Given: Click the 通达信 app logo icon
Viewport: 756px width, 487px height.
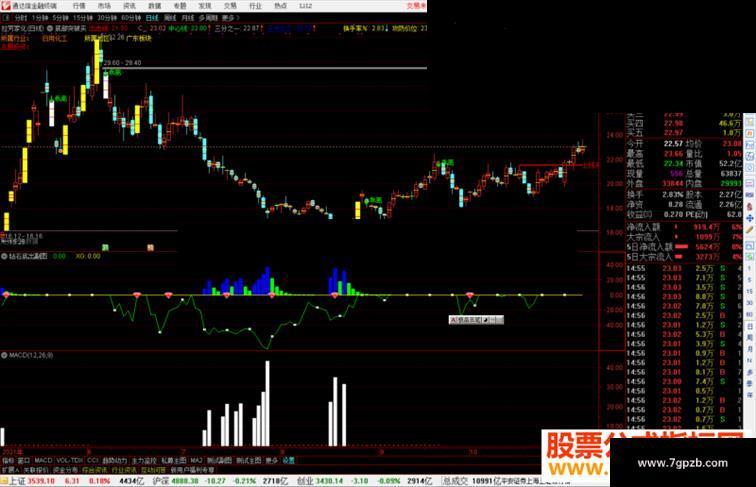Looking at the screenshot, I should (5, 6).
